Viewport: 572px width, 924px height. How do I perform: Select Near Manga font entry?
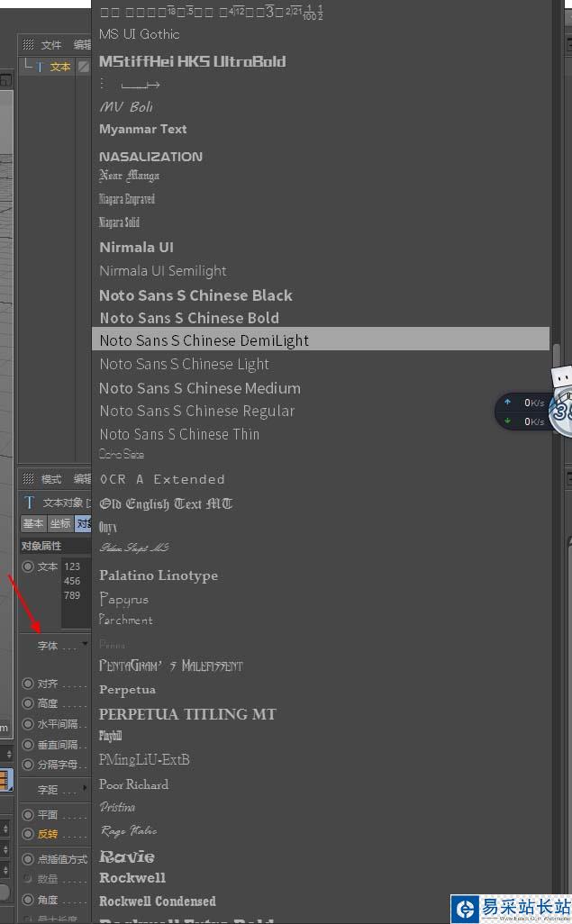point(129,175)
